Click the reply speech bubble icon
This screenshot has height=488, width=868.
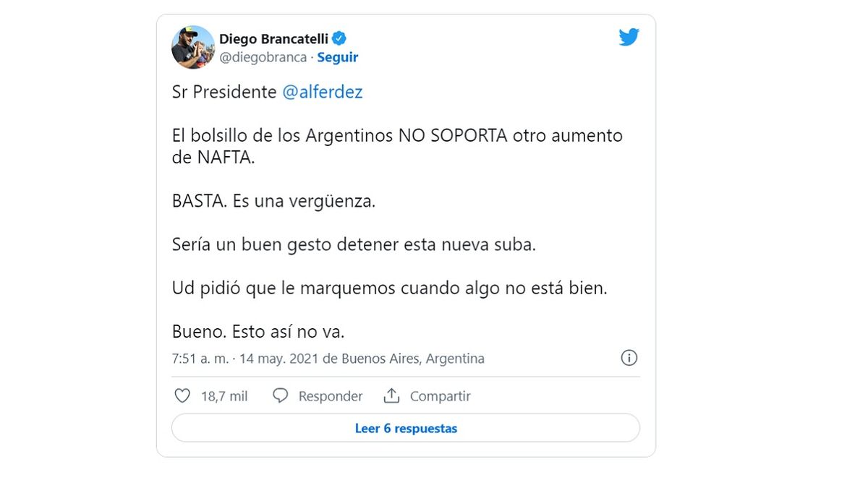pyautogui.click(x=281, y=396)
